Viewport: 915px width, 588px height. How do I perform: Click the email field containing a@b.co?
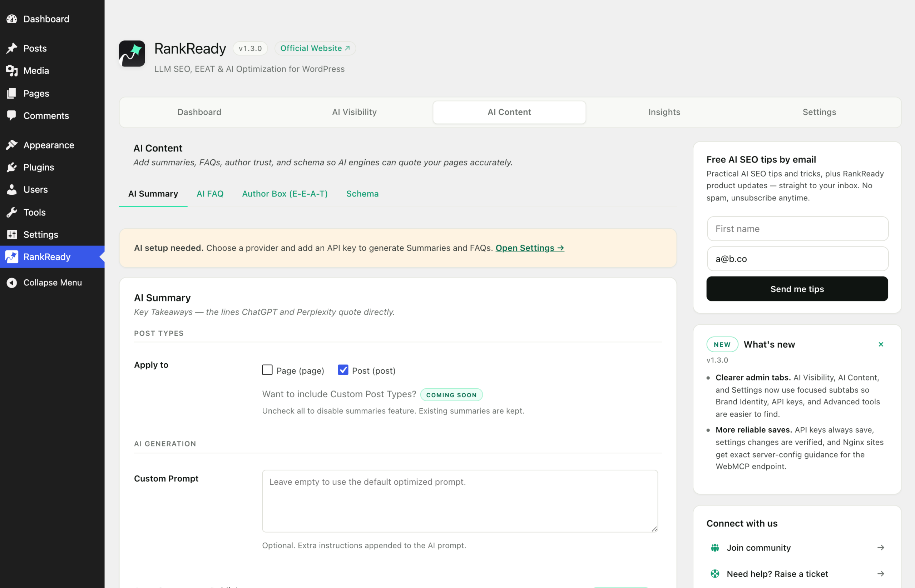click(x=797, y=259)
